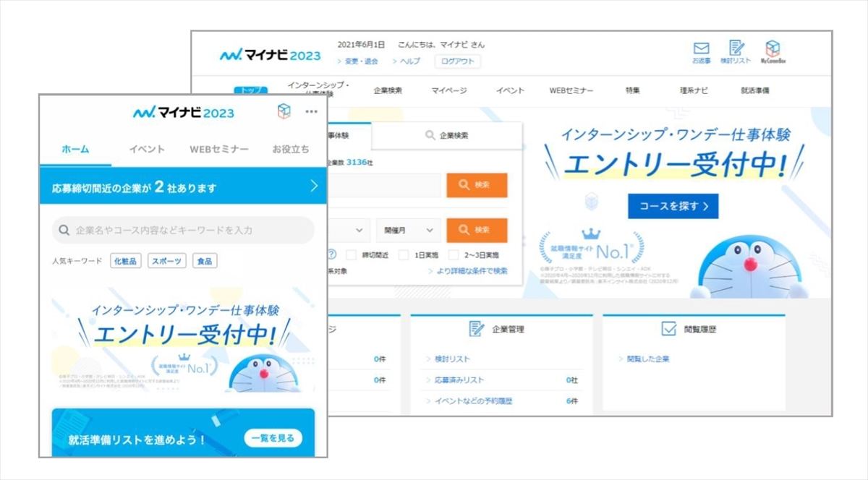Open 理系ナビ in the desktop navigation
This screenshot has width=868, height=480.
(694, 91)
